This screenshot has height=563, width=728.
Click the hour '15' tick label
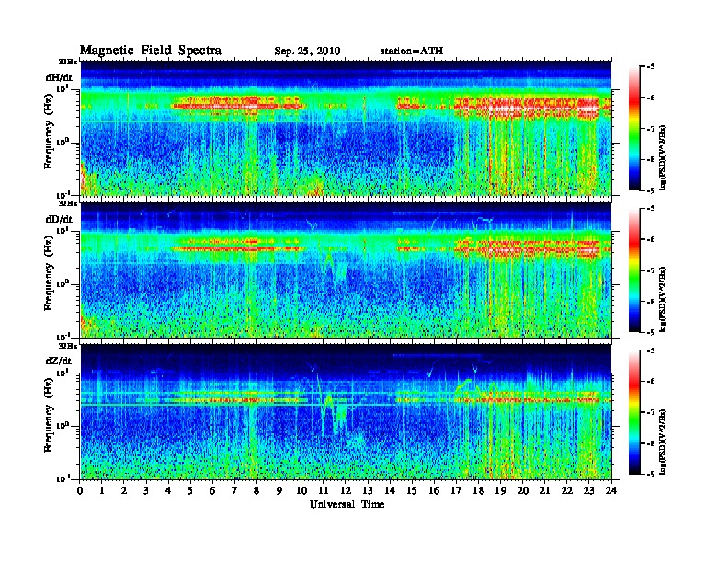[412, 490]
